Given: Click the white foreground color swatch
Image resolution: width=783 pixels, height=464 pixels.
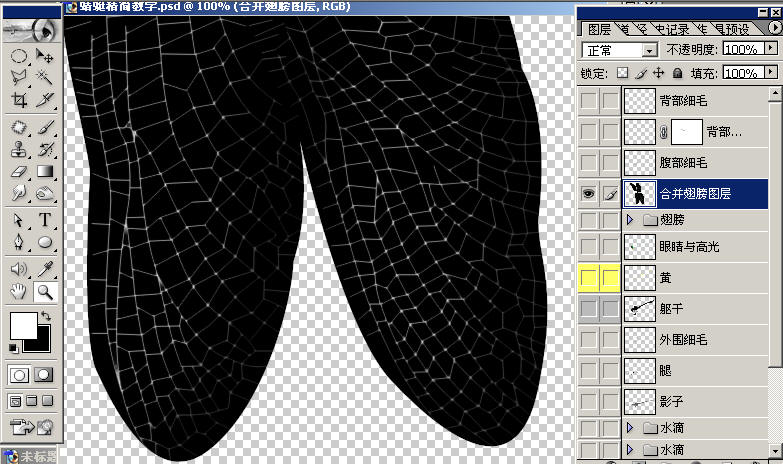Looking at the screenshot, I should point(23,325).
